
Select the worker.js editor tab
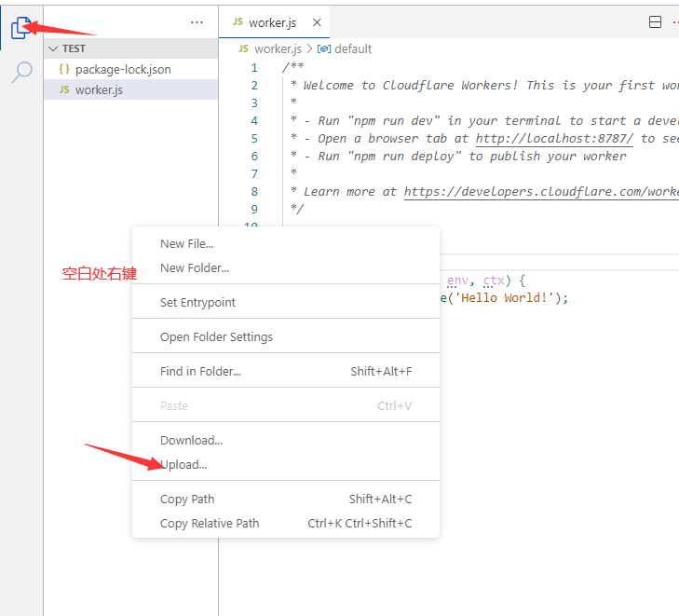pos(272,22)
